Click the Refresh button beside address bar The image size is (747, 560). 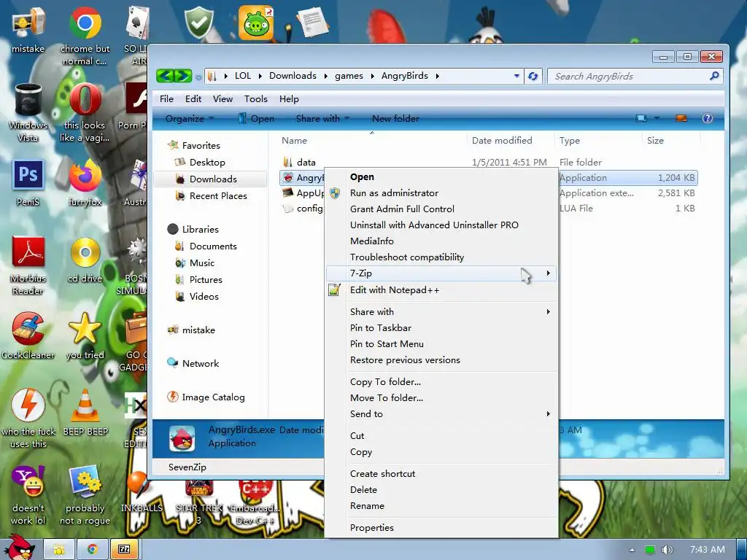click(533, 76)
